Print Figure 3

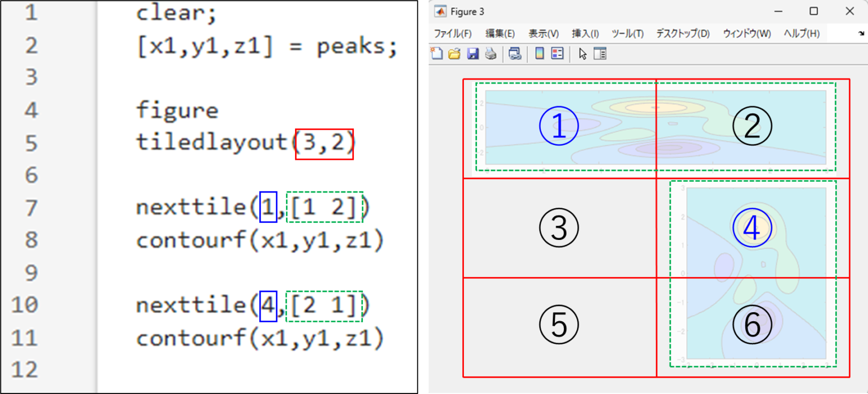(490, 54)
